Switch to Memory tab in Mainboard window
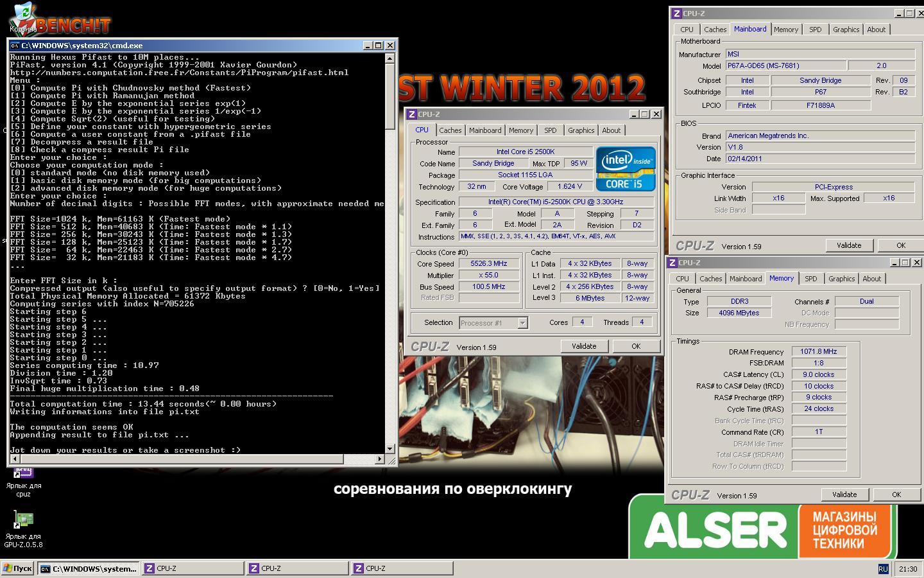The height and width of the screenshot is (578, 924). click(x=786, y=30)
